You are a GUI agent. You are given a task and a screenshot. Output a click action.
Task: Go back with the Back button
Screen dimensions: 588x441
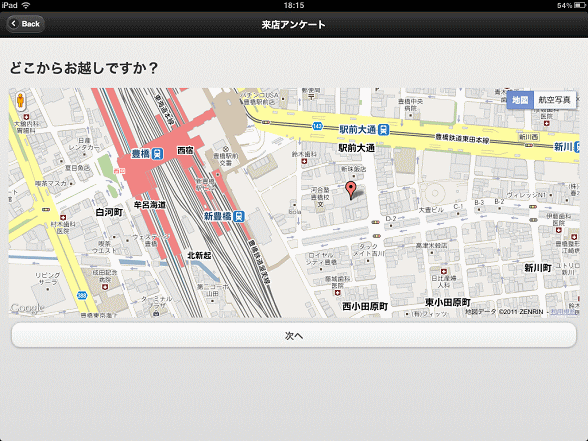[x=26, y=24]
